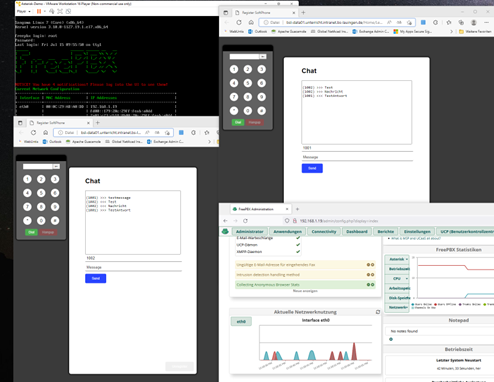
Task: Refresh Aktuelle Netzwerknutzung panel icon
Action: click(x=378, y=312)
